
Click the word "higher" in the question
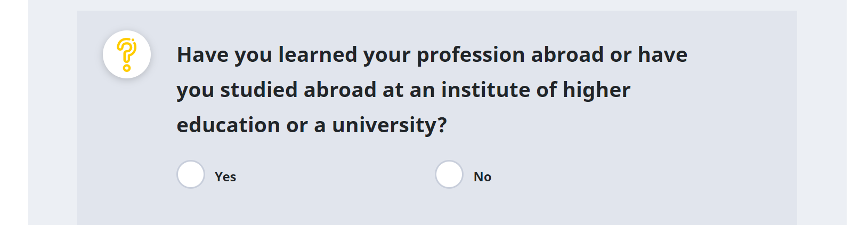(x=596, y=90)
